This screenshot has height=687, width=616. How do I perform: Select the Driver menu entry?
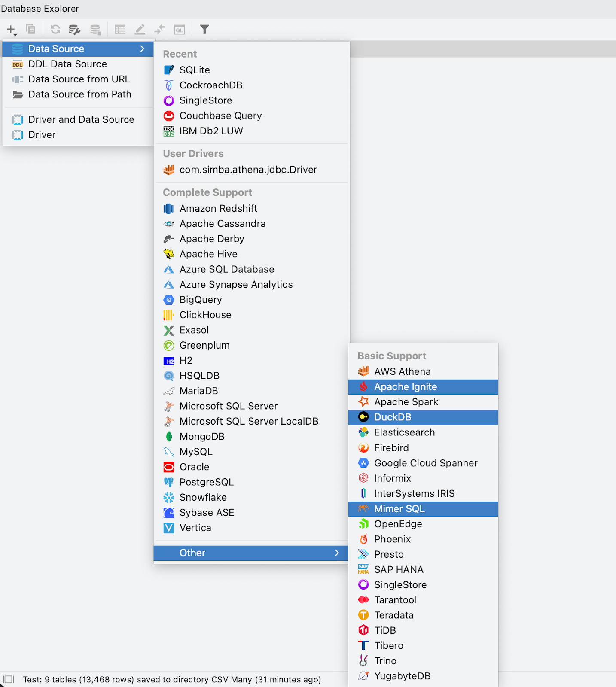[x=78, y=135]
